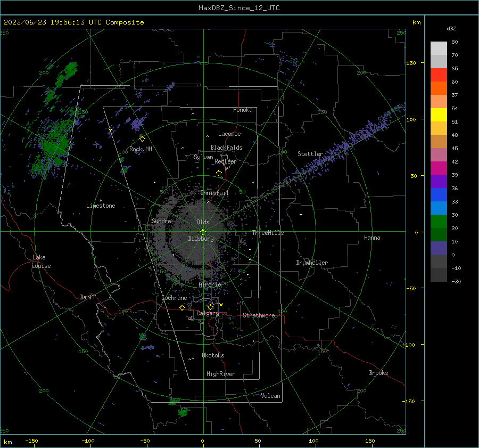Pick the red 60–65 dBZ legend swatch
This screenshot has width=479, height=448.
coord(439,75)
